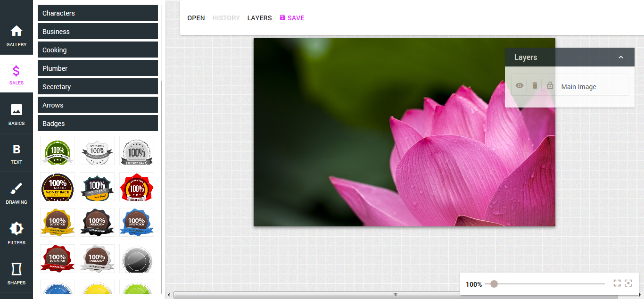The height and width of the screenshot is (299, 644).
Task: Select the Main Image layer row
Action: click(x=570, y=85)
